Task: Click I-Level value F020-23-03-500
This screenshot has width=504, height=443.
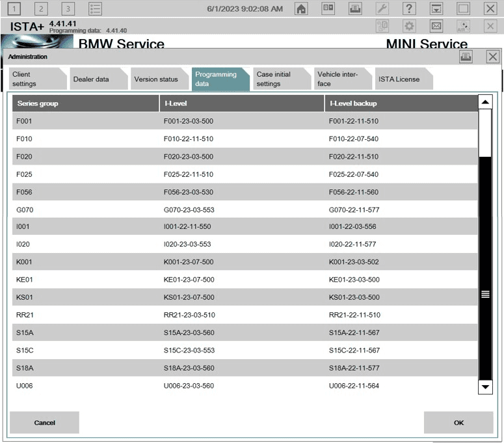Action: [189, 157]
